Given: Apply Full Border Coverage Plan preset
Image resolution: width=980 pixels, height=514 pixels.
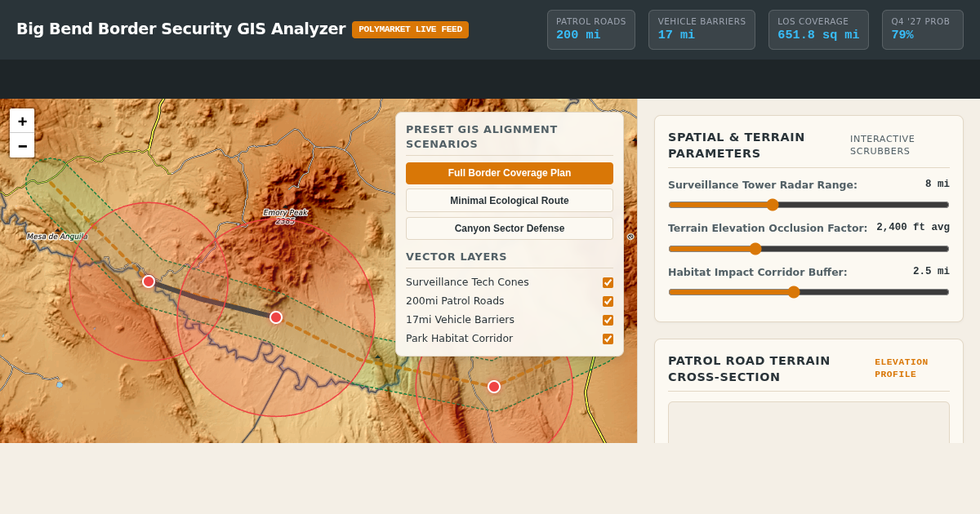Looking at the screenshot, I should click(510, 173).
